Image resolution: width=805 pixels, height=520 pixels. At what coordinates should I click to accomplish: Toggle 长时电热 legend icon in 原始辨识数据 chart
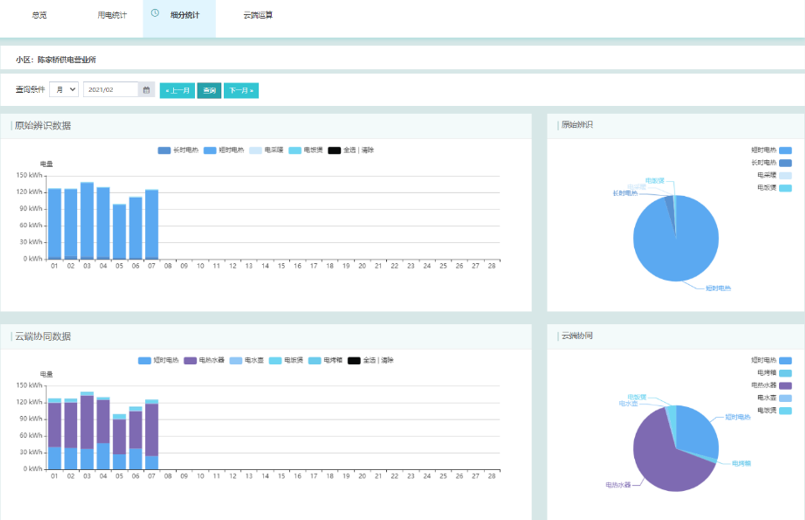pyautogui.click(x=164, y=150)
